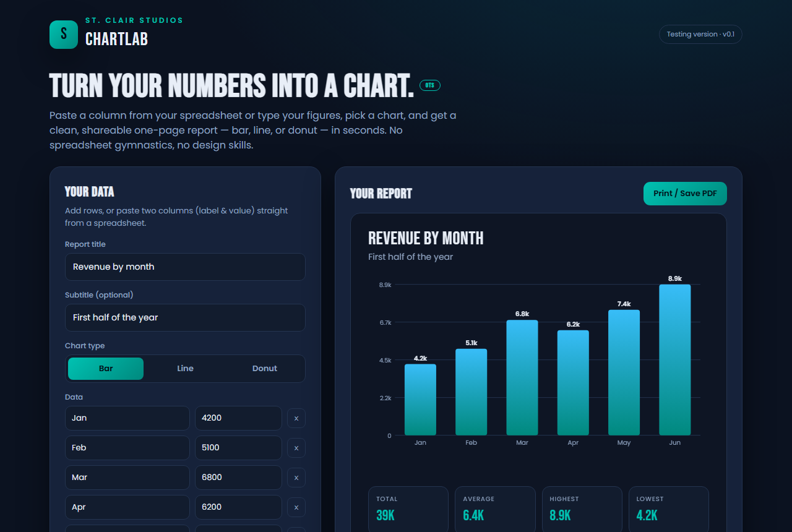Click the Testing version v0.1 badge
Image resolution: width=792 pixels, height=532 pixels.
pyautogui.click(x=700, y=34)
